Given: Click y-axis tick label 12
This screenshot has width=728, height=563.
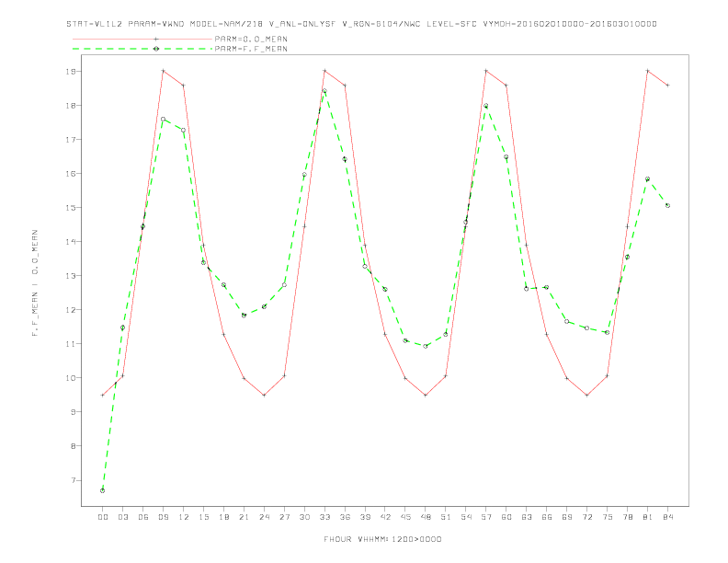Looking at the screenshot, I should pos(71,310).
